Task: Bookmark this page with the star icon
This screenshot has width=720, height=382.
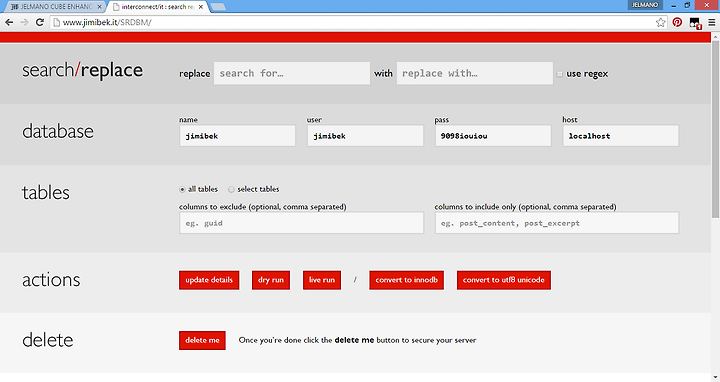Action: [660, 22]
